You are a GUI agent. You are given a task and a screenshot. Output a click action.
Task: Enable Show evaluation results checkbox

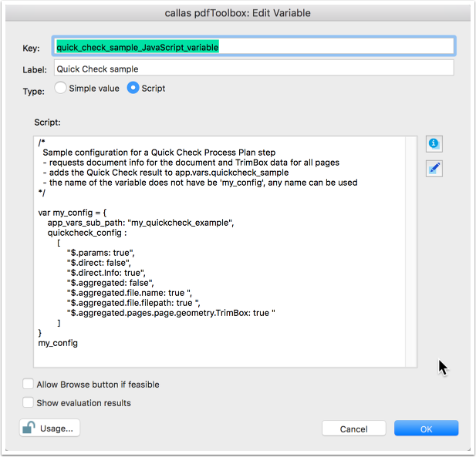pos(28,402)
